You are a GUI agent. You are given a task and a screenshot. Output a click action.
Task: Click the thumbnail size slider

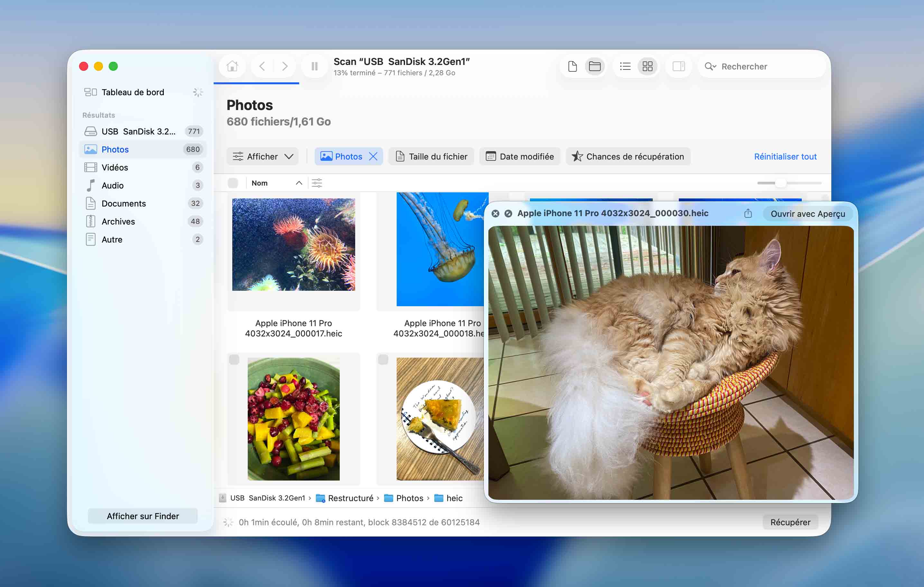click(x=781, y=183)
